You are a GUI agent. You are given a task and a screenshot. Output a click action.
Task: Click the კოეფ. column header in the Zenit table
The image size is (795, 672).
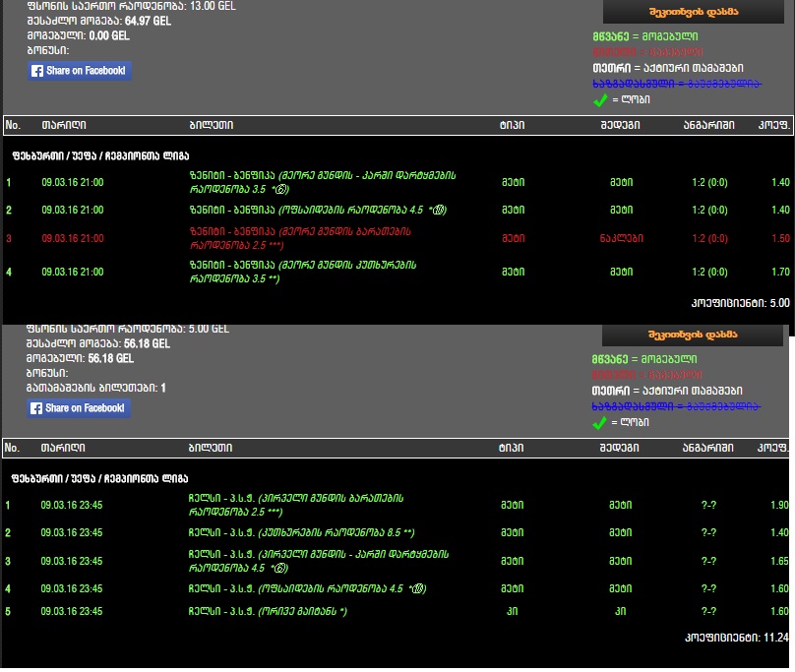[x=773, y=125]
